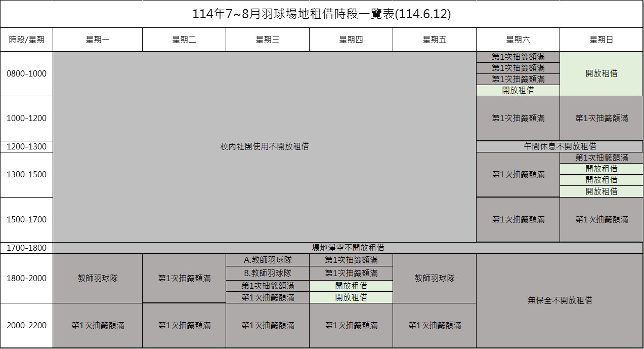This screenshot has width=644, height=349.
Task: Select the 星期日 column header
Action: tap(601, 40)
